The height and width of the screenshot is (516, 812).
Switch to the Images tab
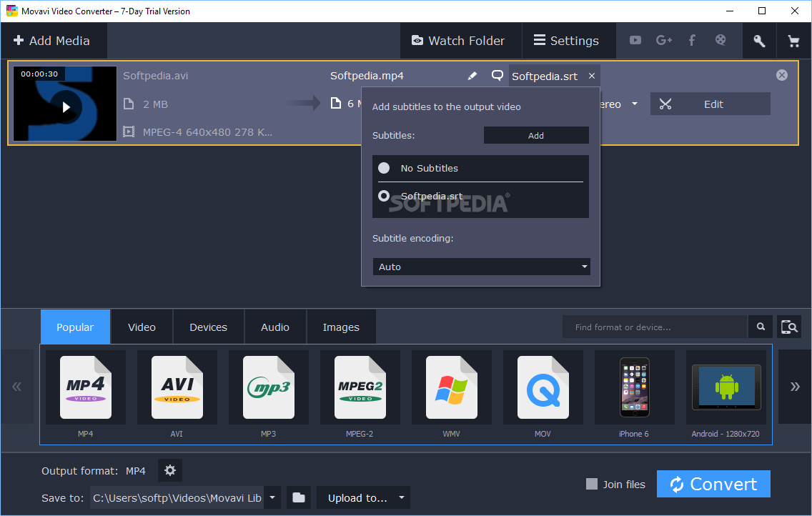coord(341,327)
